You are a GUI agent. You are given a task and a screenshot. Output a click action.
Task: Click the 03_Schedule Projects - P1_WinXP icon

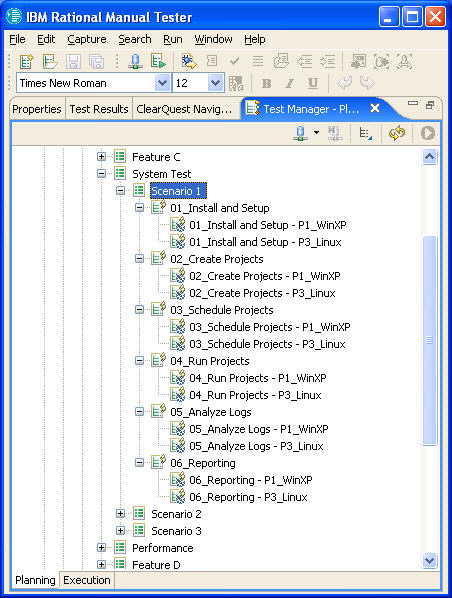[x=178, y=326]
